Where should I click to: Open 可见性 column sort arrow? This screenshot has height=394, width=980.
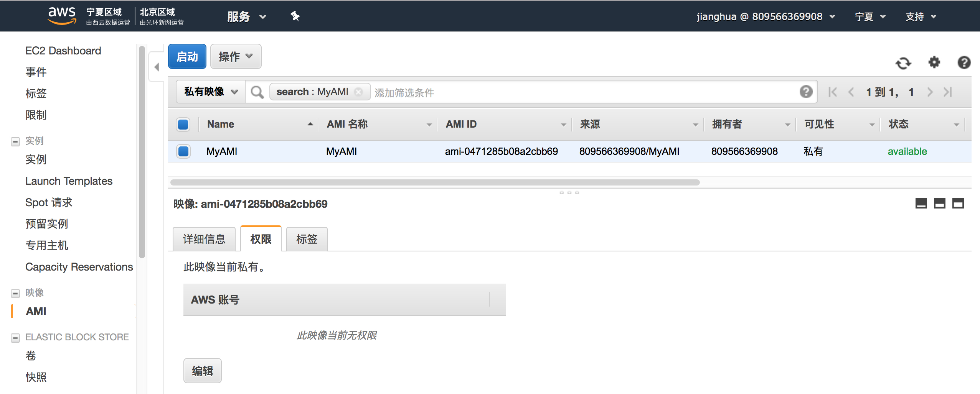872,125
